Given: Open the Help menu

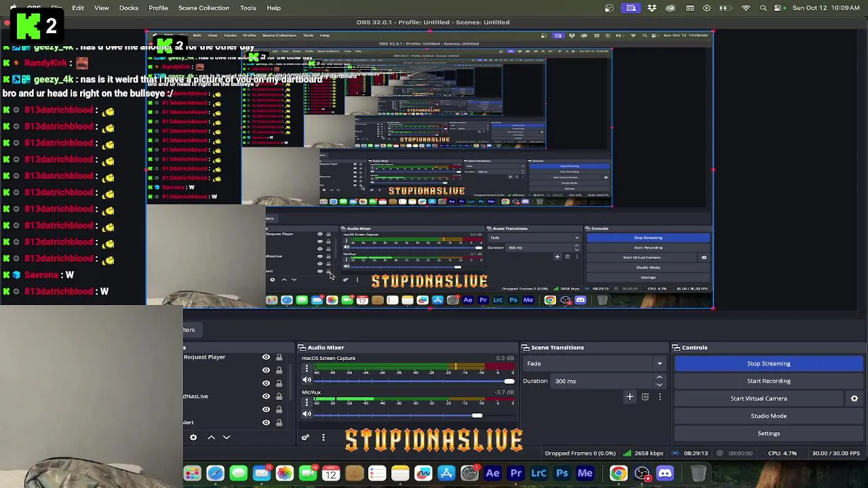Looking at the screenshot, I should [274, 8].
